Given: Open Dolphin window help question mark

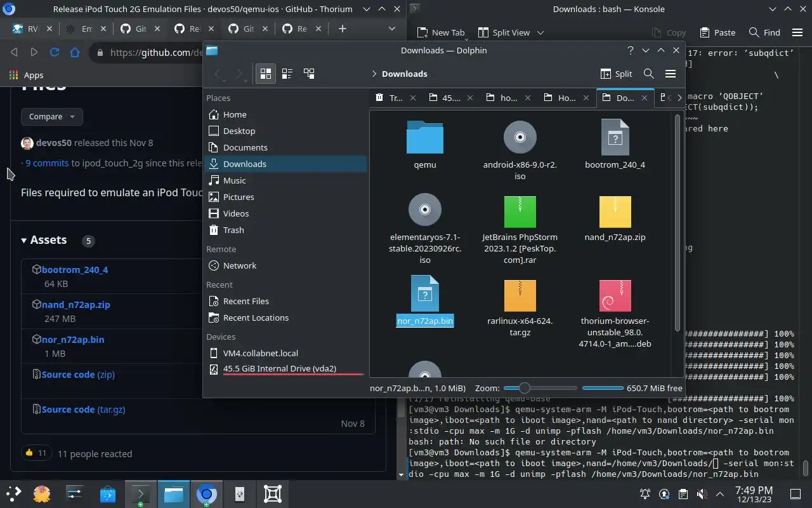Looking at the screenshot, I should pyautogui.click(x=630, y=50).
